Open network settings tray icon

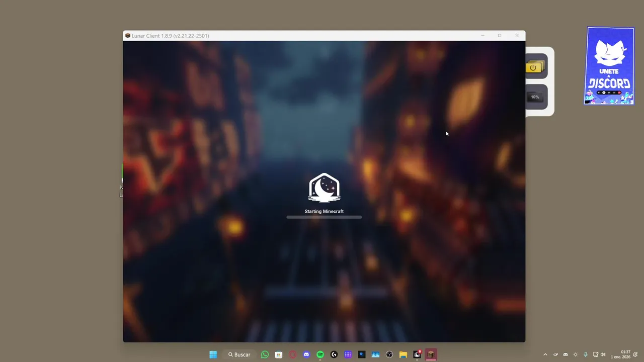[596, 354]
